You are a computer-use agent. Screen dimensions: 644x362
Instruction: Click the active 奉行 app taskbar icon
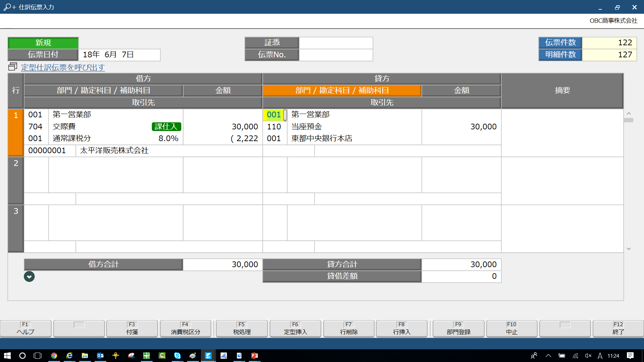[208, 356]
